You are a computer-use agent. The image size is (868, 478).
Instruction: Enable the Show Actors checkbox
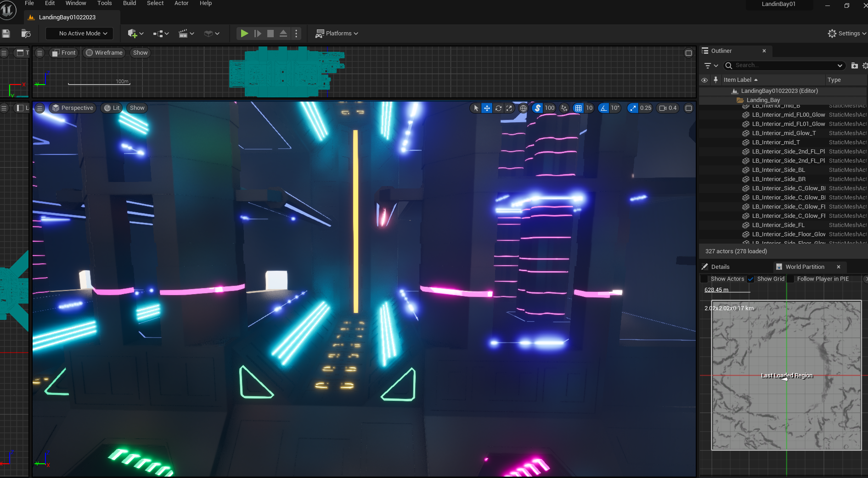point(704,279)
